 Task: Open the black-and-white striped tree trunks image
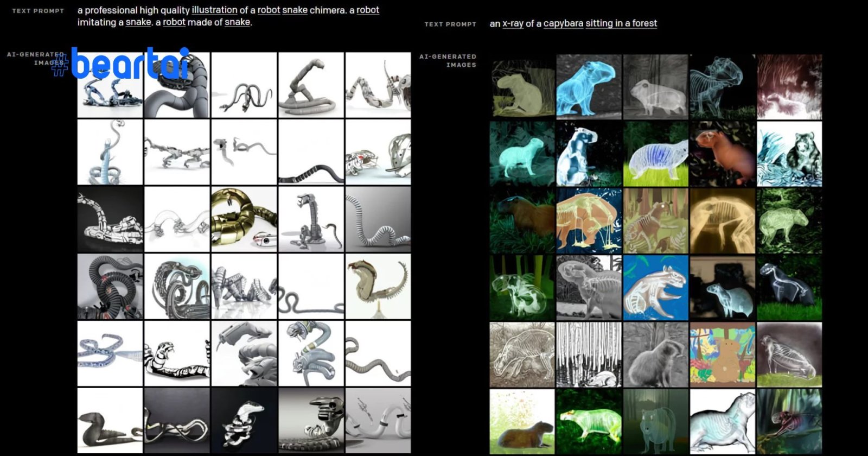pos(589,354)
